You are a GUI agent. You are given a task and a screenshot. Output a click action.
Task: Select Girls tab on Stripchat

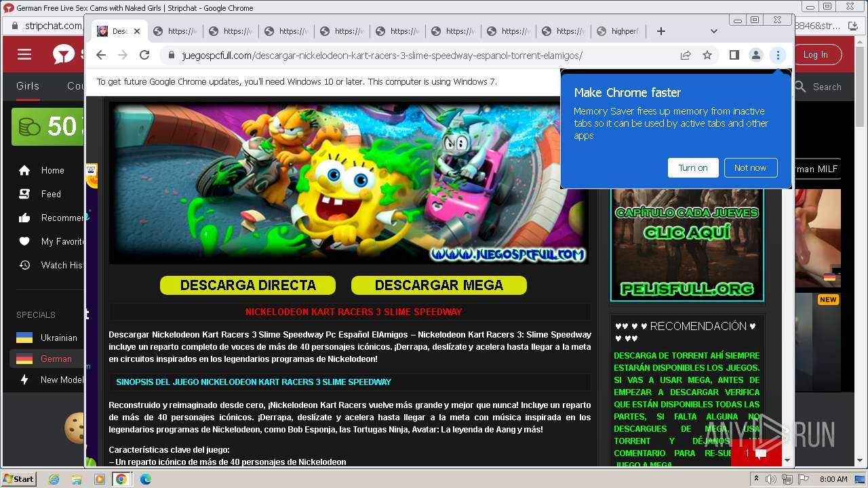[28, 86]
